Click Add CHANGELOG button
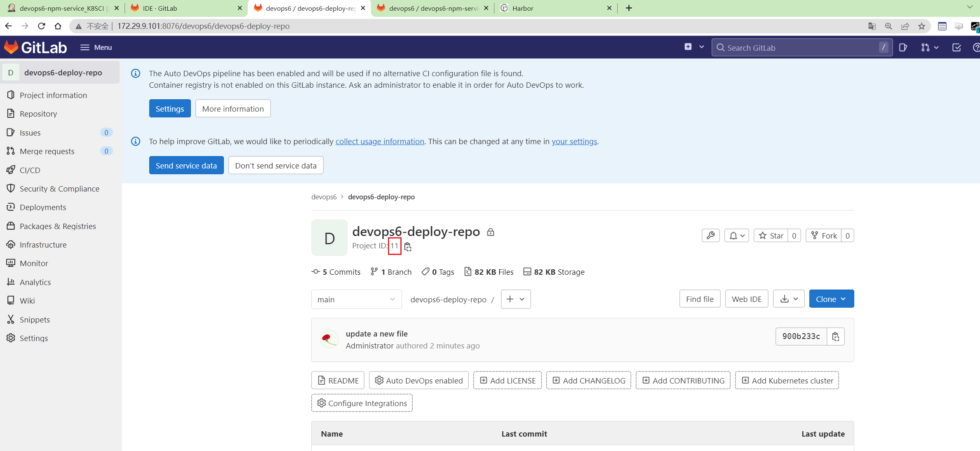Image resolution: width=980 pixels, height=451 pixels. [x=589, y=381]
